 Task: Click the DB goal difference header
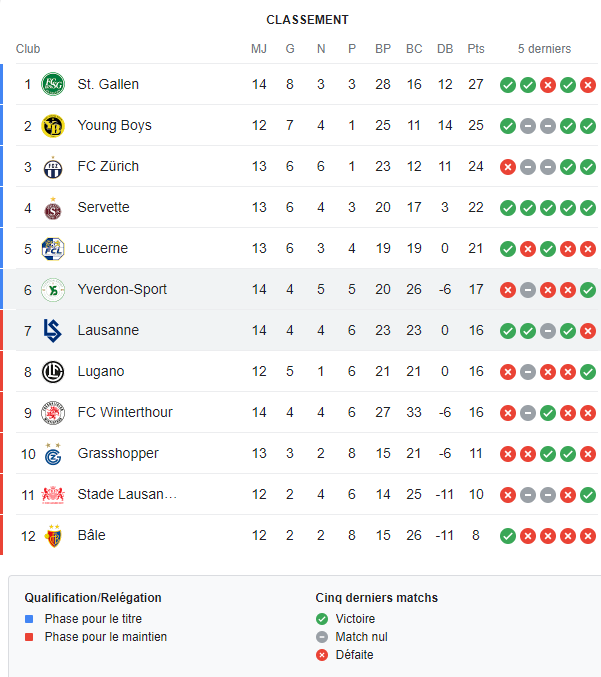coord(445,49)
